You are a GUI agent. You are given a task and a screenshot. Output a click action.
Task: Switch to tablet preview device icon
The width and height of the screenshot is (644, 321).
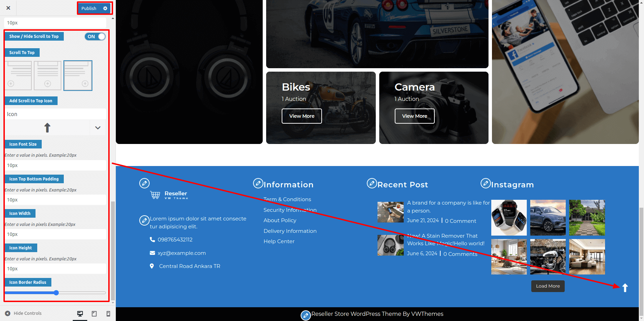94,313
